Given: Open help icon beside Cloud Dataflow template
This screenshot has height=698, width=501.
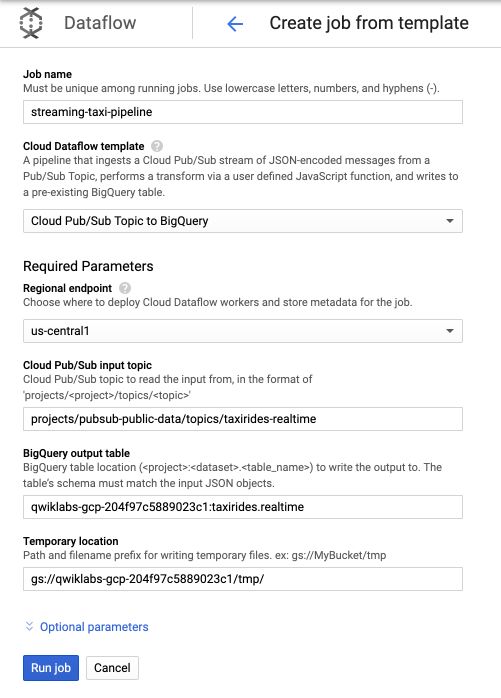Looking at the screenshot, I should 157,146.
